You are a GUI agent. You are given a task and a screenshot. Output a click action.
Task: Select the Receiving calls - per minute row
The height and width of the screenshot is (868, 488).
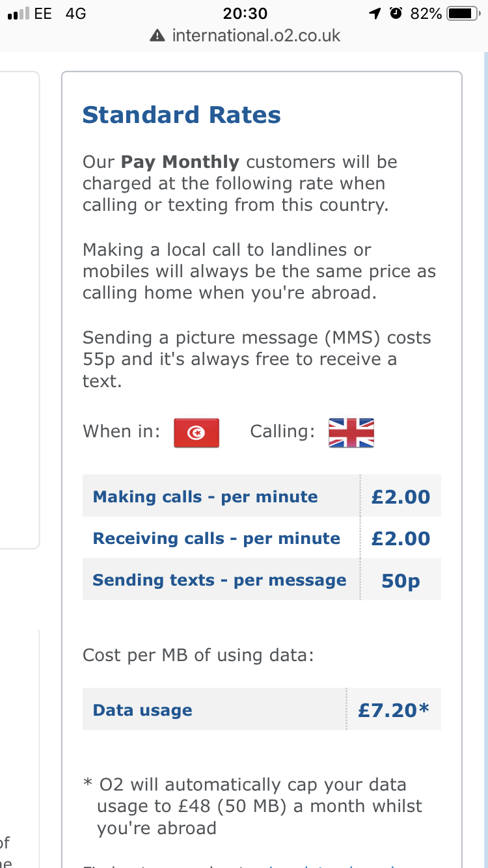pos(262,537)
